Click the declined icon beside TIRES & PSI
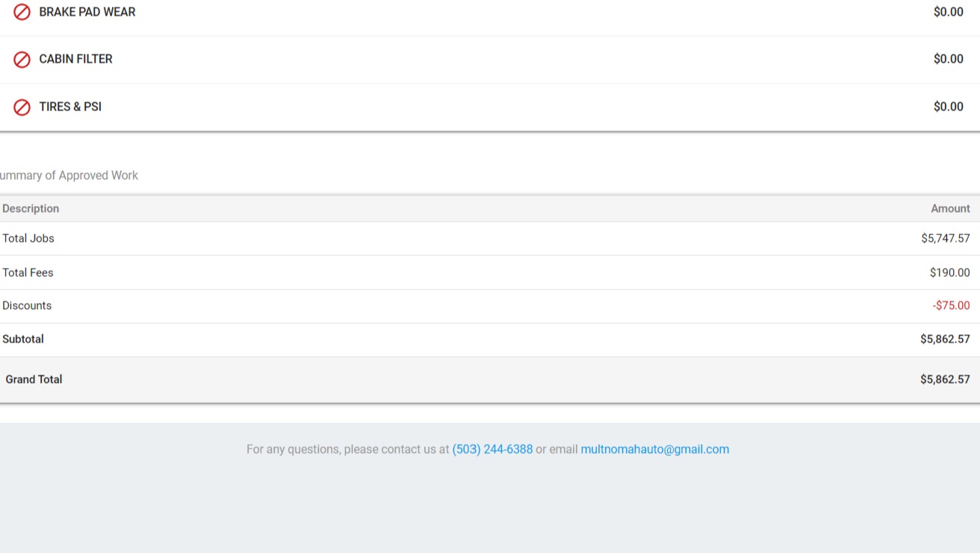Viewport: 980px width, 553px height. 22,107
